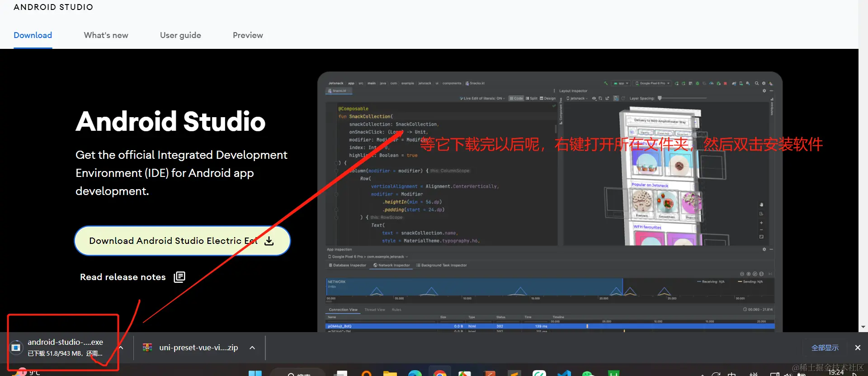The image size is (868, 376).
Task: Click the 全部显示 show all downloads link
Action: pyautogui.click(x=825, y=347)
